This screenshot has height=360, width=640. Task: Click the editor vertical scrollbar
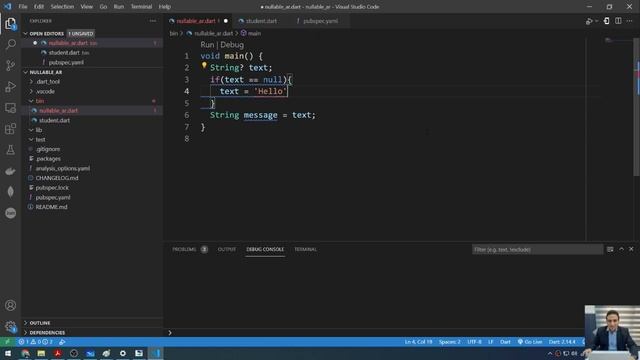[637, 107]
